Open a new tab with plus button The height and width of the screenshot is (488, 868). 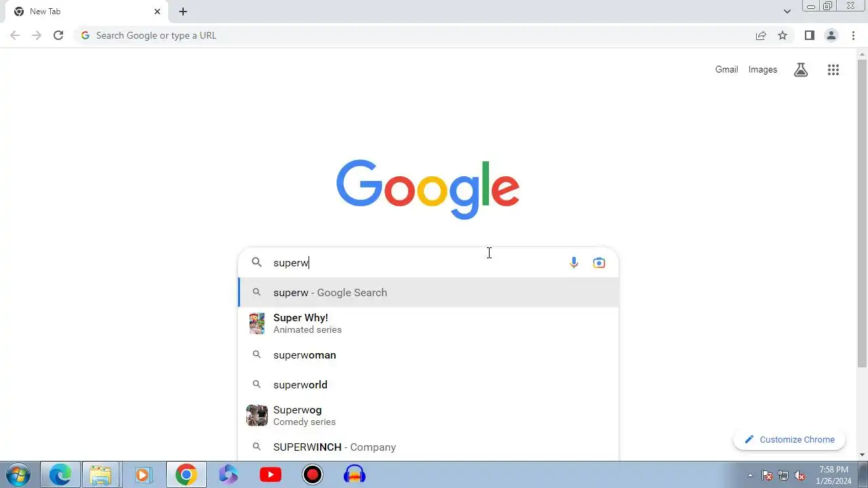tap(183, 12)
